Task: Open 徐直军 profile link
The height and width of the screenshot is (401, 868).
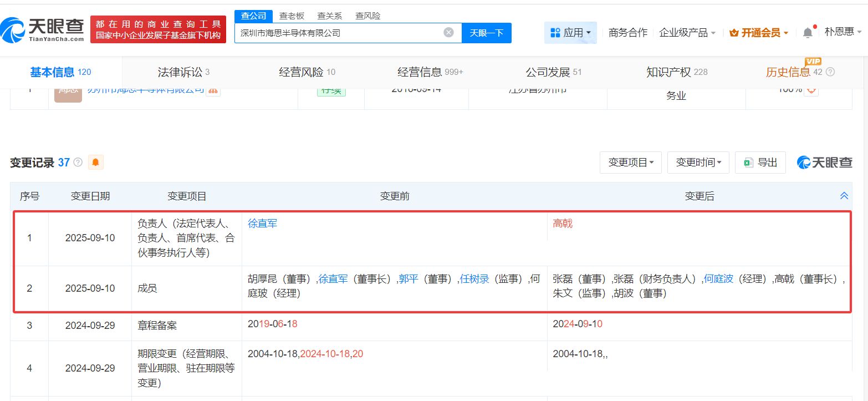Action: tap(262, 223)
